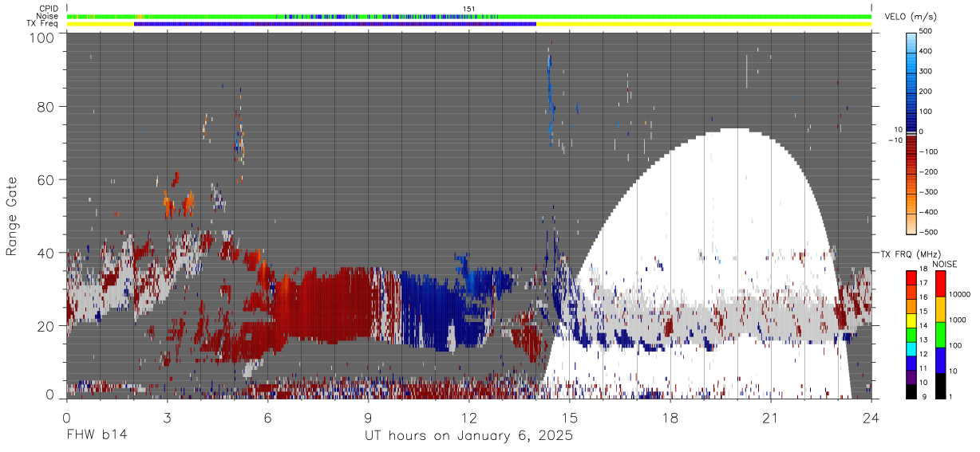Image resolution: width=980 pixels, height=452 pixels.
Task: Click CPID value 151
Action: [469, 9]
